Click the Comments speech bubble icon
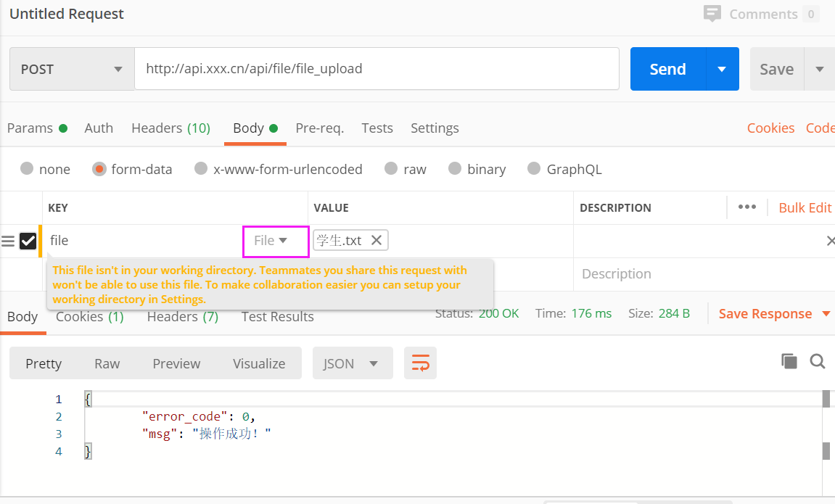 click(x=712, y=14)
